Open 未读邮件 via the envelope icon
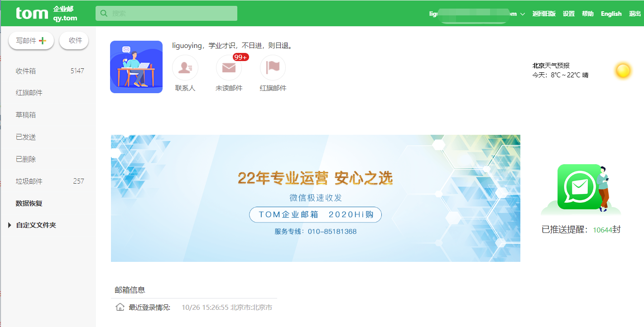 click(229, 68)
